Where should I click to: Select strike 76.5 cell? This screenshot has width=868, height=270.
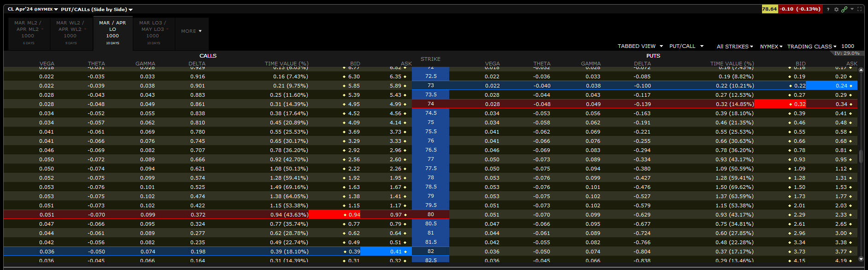(x=430, y=150)
